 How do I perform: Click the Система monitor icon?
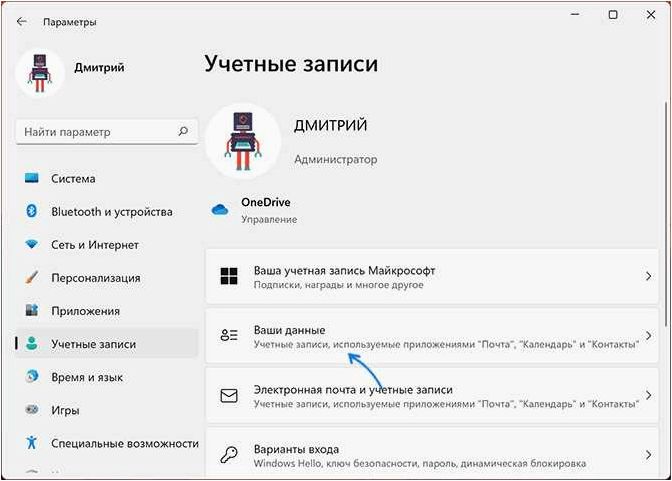32,178
